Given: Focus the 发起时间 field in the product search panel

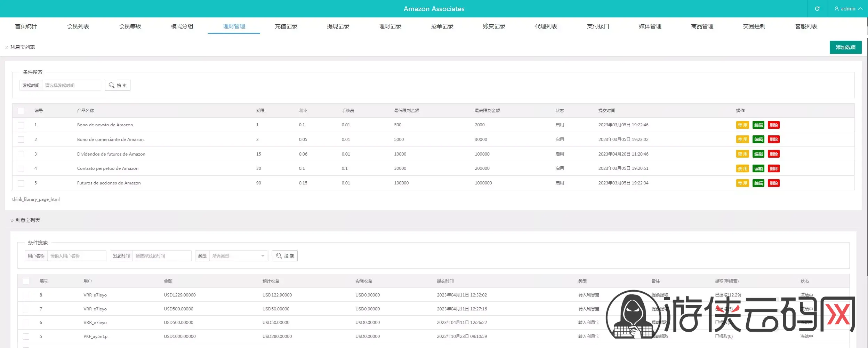Looking at the screenshot, I should coord(71,85).
